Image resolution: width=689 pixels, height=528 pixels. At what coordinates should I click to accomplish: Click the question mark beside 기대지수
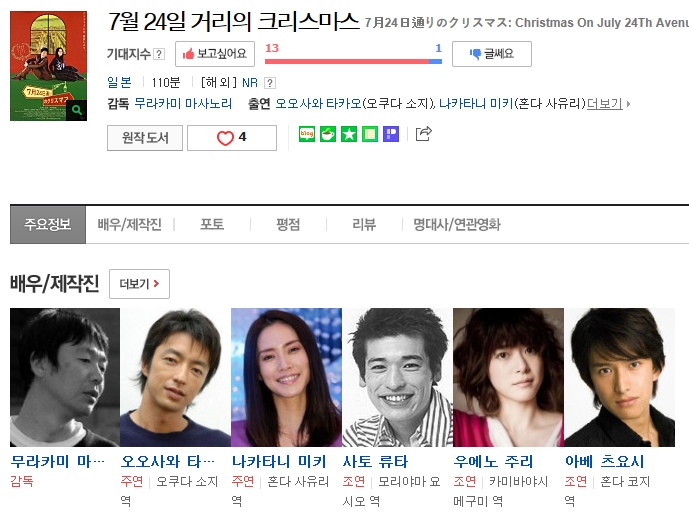(160, 54)
